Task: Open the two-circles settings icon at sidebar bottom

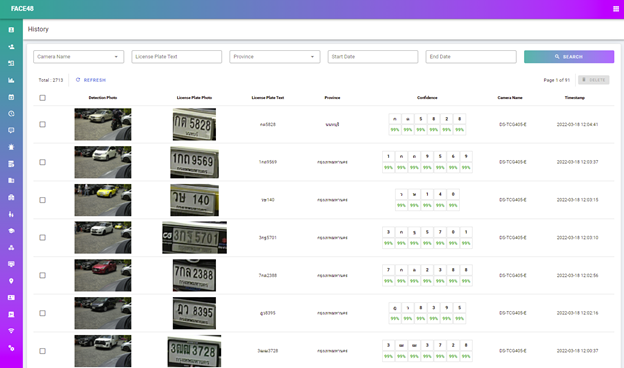Action: click(11, 348)
